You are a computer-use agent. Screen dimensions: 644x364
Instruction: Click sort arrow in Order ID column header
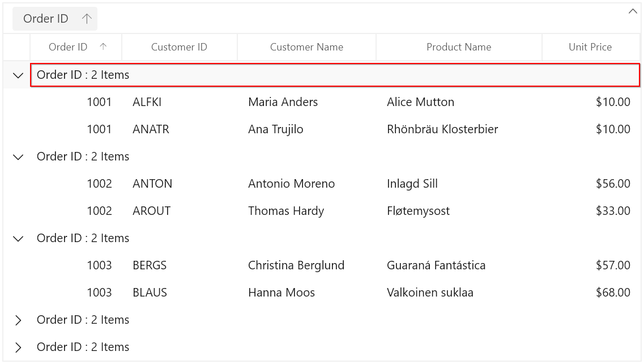click(103, 46)
